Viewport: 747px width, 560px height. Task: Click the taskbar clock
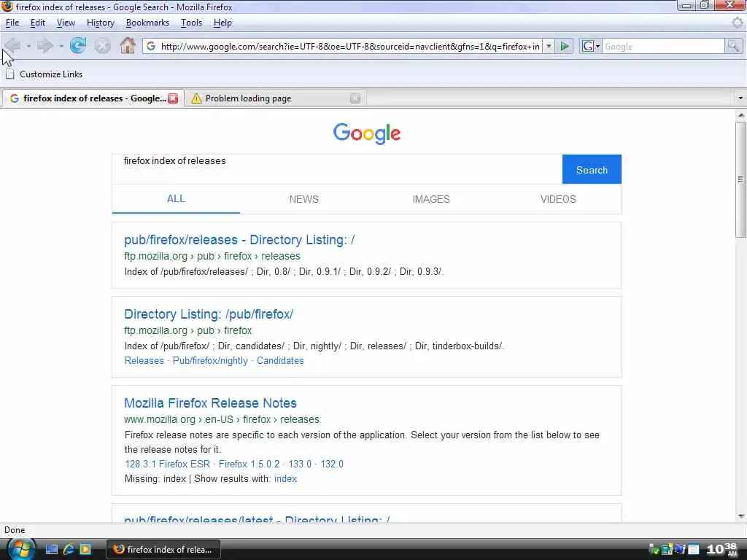coord(721,550)
